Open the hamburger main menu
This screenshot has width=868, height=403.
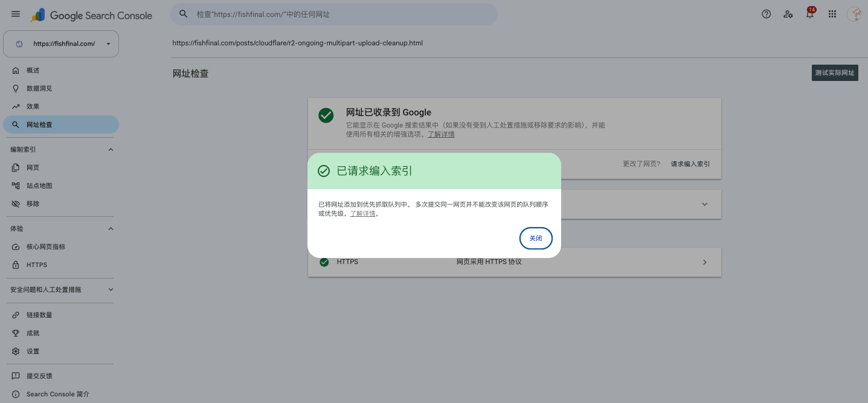16,15
